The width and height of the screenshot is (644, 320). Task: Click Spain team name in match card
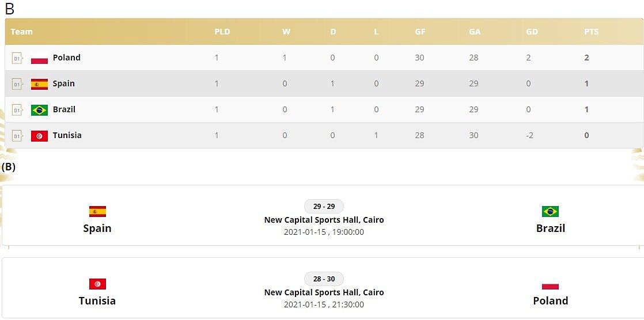97,228
